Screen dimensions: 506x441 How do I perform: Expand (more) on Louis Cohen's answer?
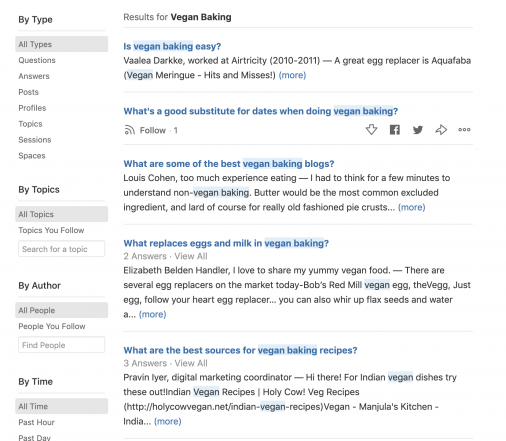pyautogui.click(x=412, y=207)
